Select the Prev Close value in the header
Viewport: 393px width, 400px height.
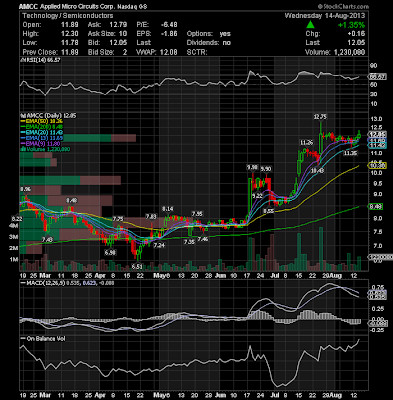point(70,52)
